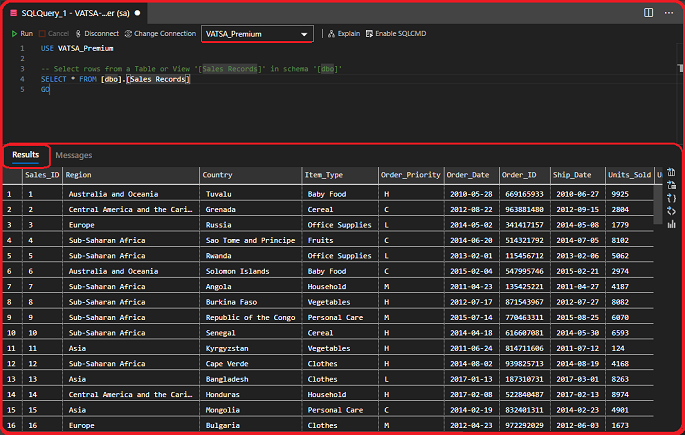Click the 'Mongolia' country cell

250,410
